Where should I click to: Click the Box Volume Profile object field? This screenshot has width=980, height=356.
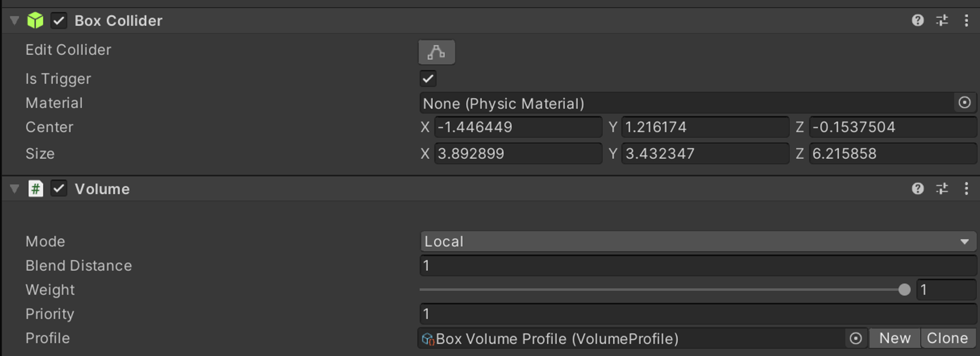click(x=642, y=338)
